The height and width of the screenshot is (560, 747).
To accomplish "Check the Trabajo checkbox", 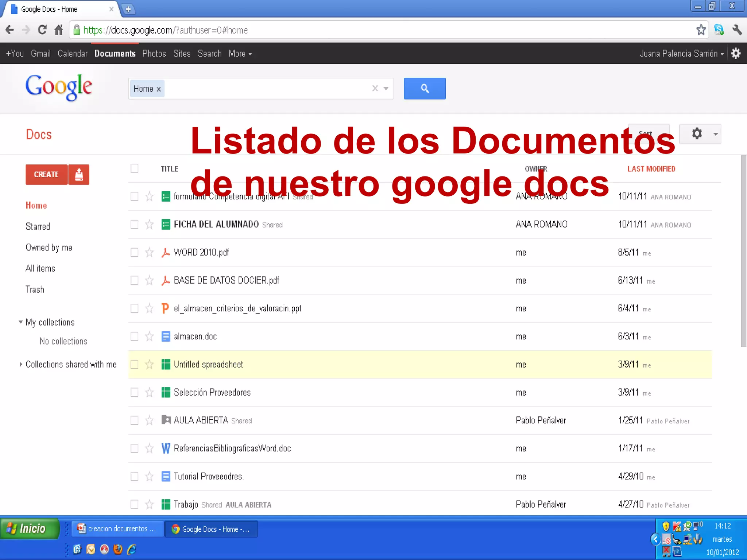I will tap(135, 504).
